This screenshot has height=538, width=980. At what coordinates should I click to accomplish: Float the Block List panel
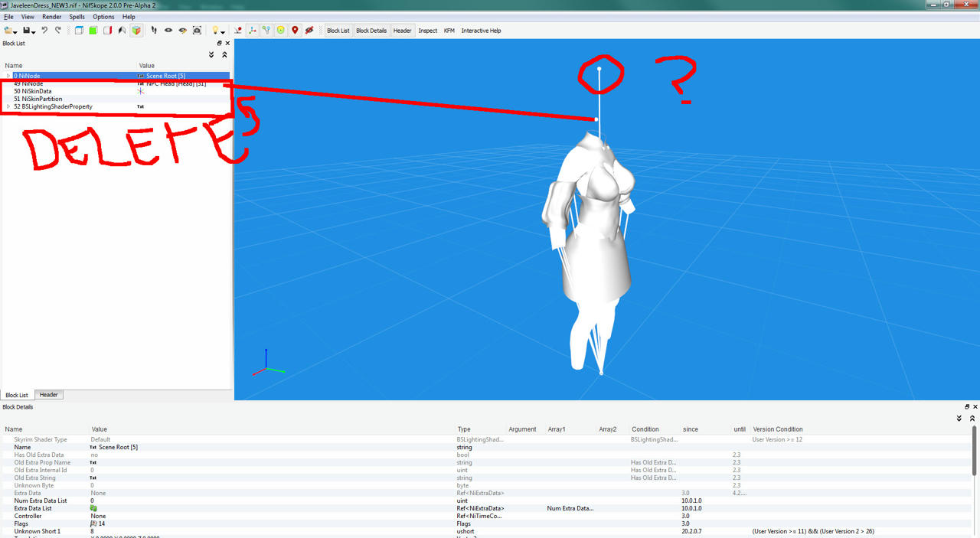click(x=219, y=44)
